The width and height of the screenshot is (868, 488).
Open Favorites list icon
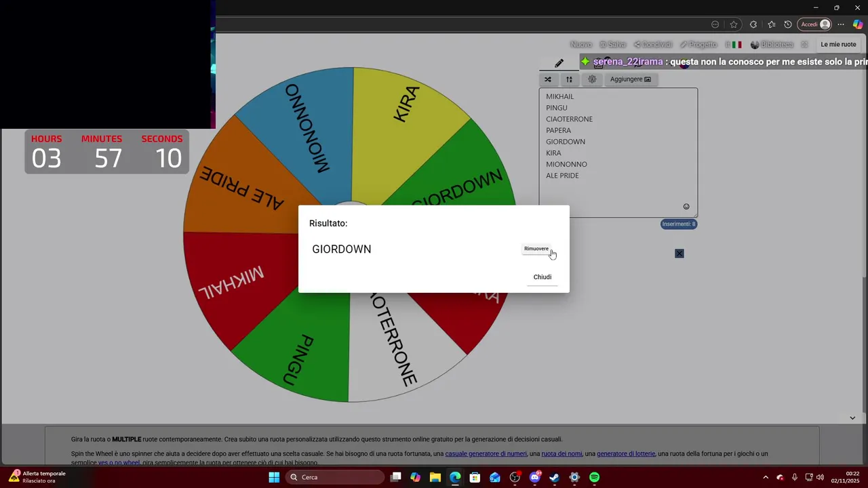pos(772,24)
